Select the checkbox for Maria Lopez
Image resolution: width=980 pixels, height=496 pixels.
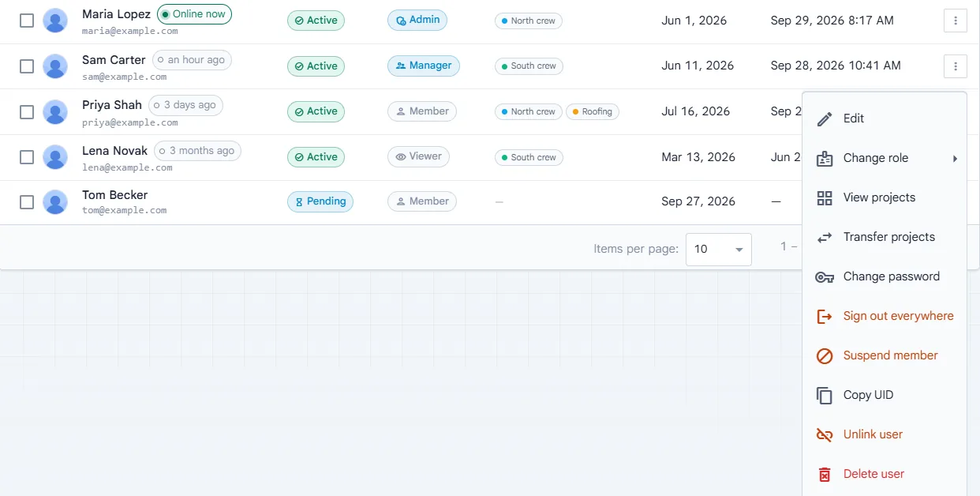27,21
